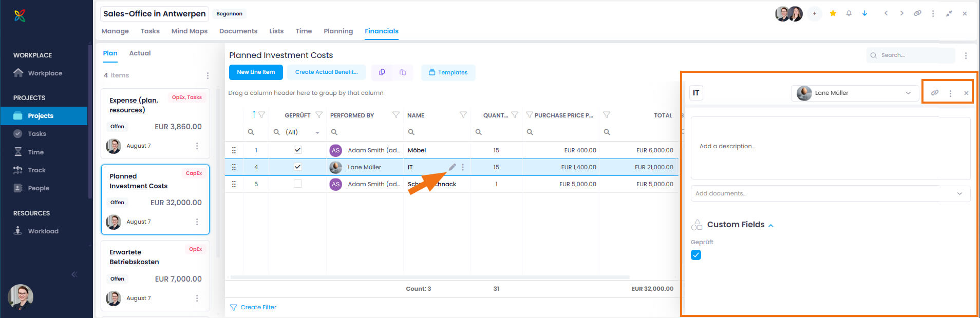This screenshot has height=318, width=980.
Task: Go to next project with right chevron
Action: pos(901,13)
